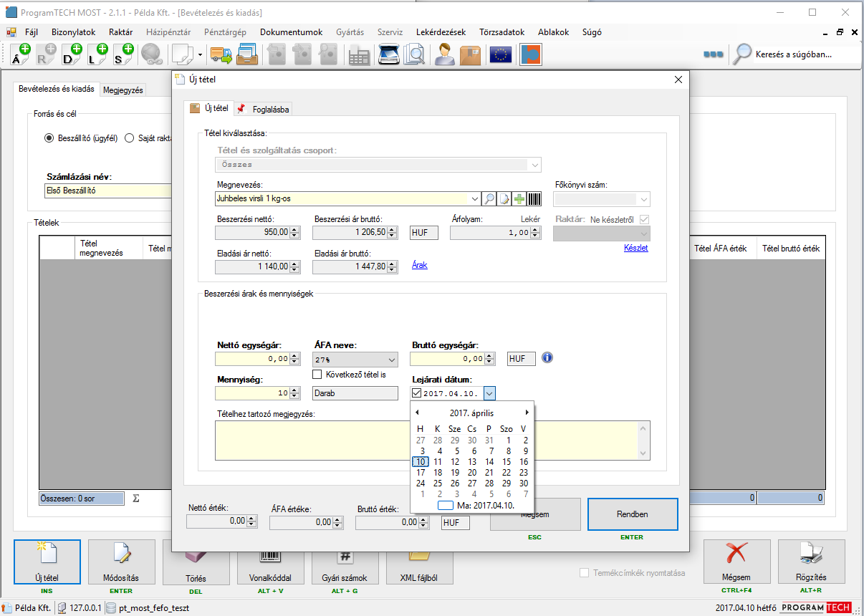Expand the new document toolbar dropdown arrow
This screenshot has height=616, width=864.
tap(201, 54)
